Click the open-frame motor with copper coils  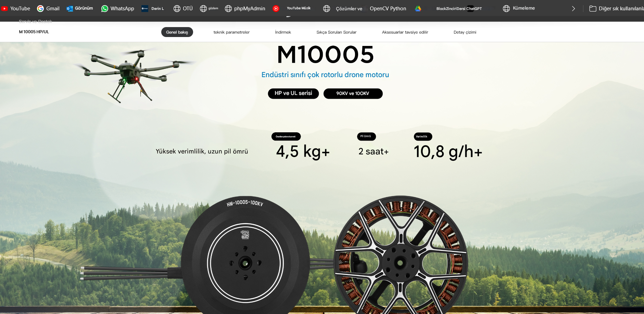tap(401, 255)
